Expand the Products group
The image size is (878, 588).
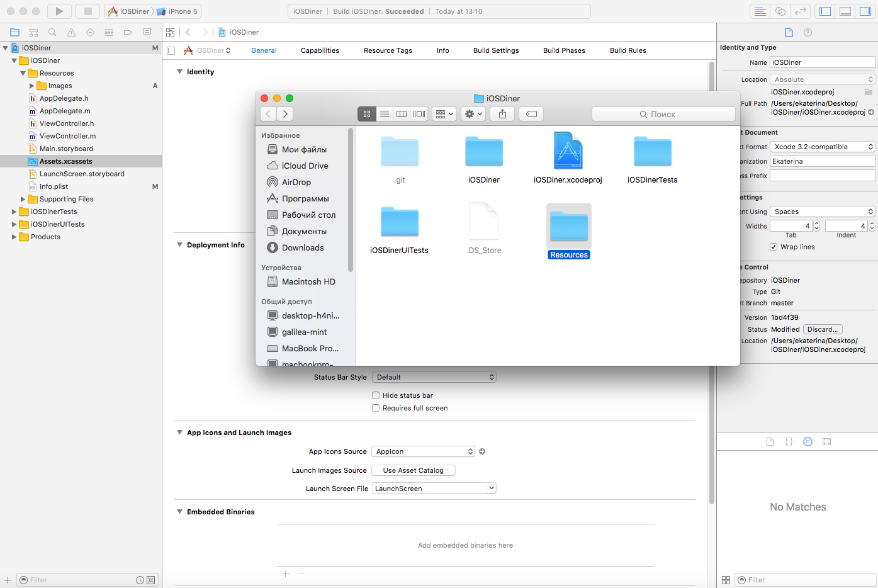14,237
